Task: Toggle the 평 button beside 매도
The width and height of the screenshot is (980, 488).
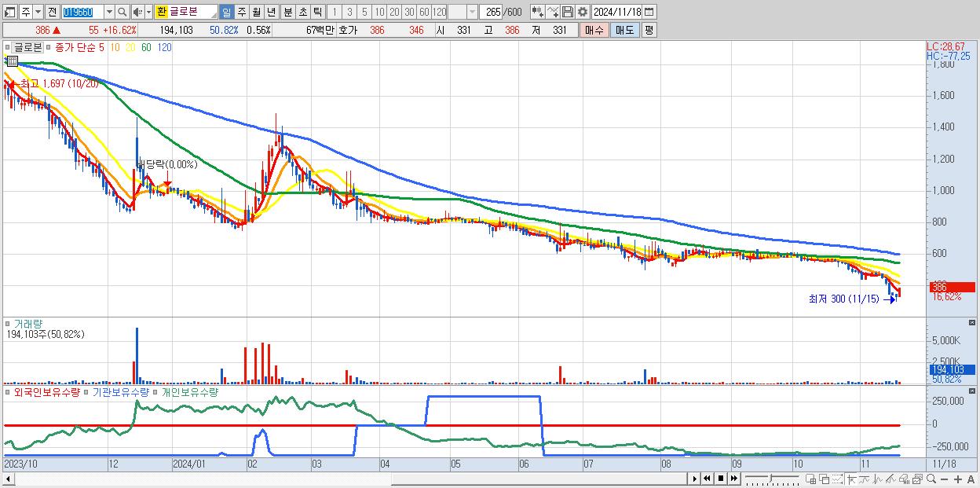Action: click(x=649, y=30)
